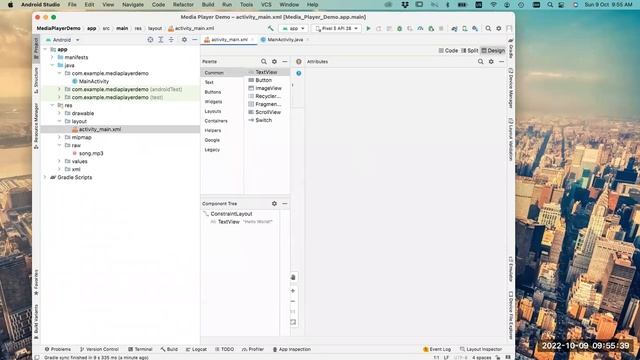
Task: Expand Gradle Scripts node
Action: click(45, 178)
